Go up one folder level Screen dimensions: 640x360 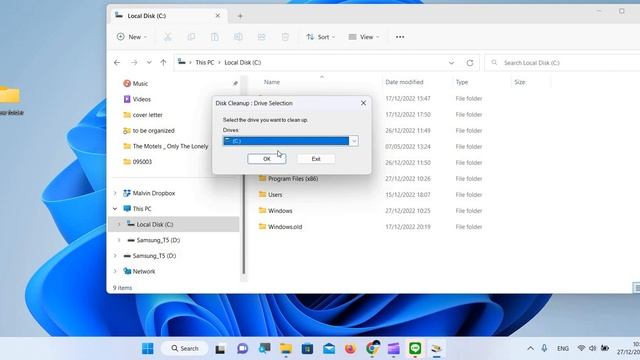click(163, 62)
